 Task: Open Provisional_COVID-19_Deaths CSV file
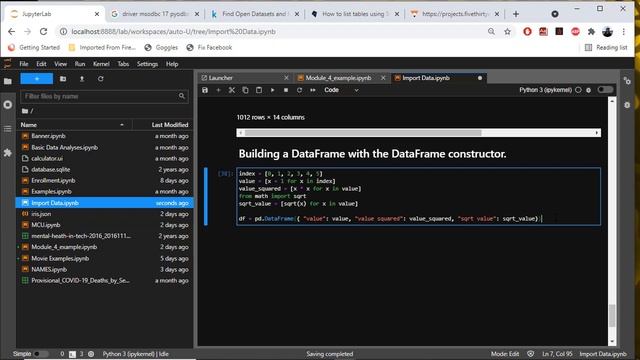104,280
